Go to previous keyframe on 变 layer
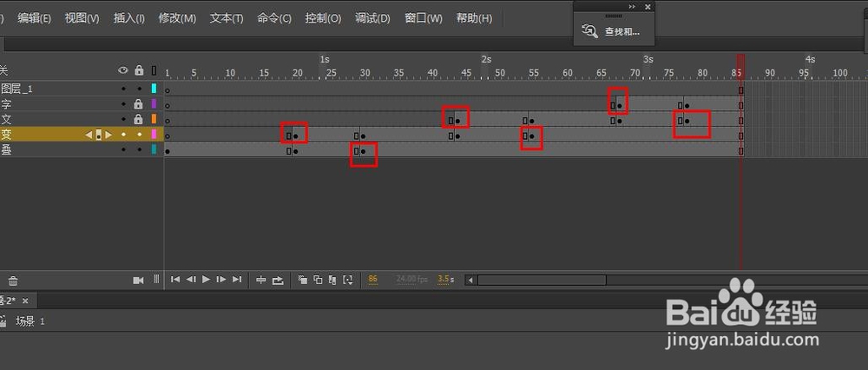Viewport: 868px width, 370px height. (89, 134)
